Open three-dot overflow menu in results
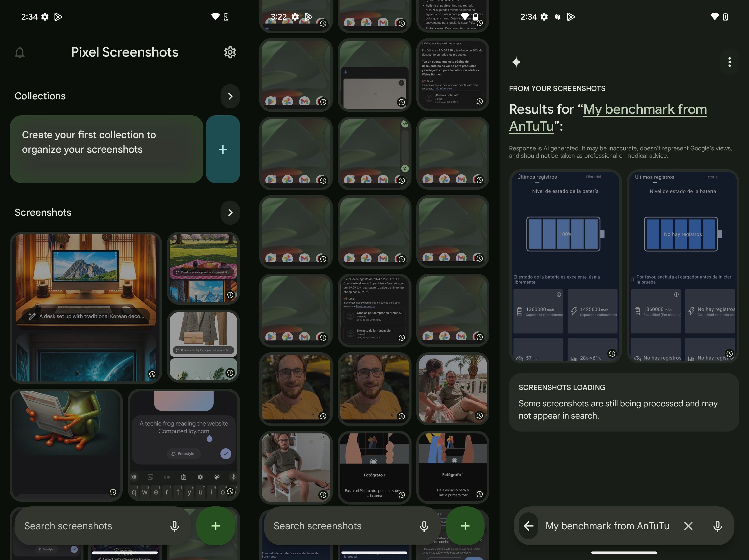The image size is (749, 560). (729, 62)
